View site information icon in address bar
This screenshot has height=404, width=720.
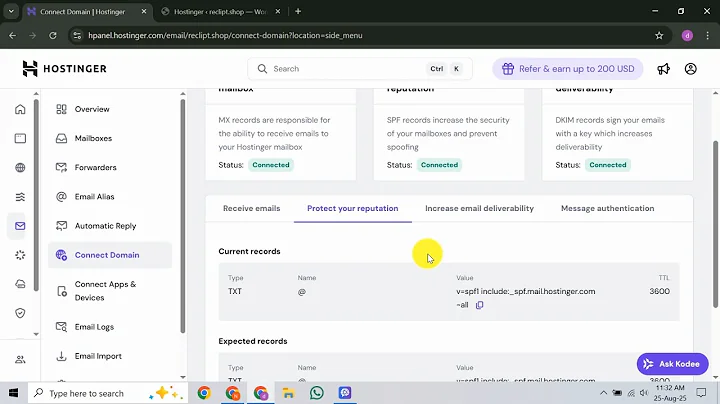pyautogui.click(x=77, y=35)
